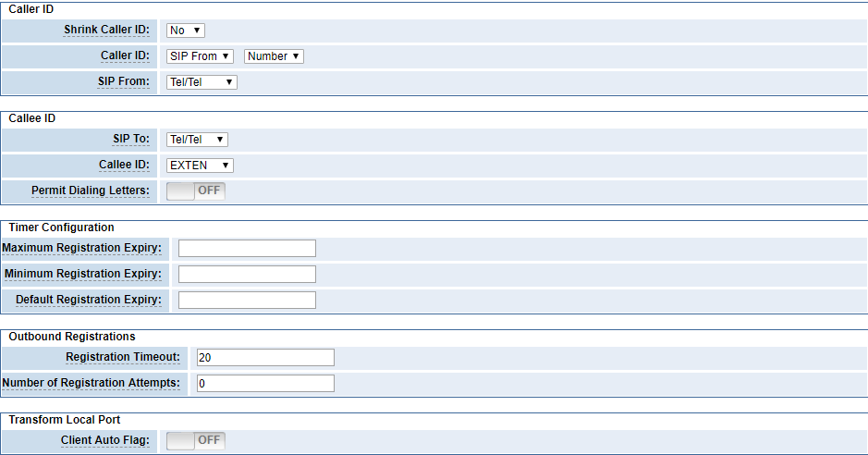The height and width of the screenshot is (455, 868).
Task: Click the Client Auto Flag label
Action: click(105, 440)
